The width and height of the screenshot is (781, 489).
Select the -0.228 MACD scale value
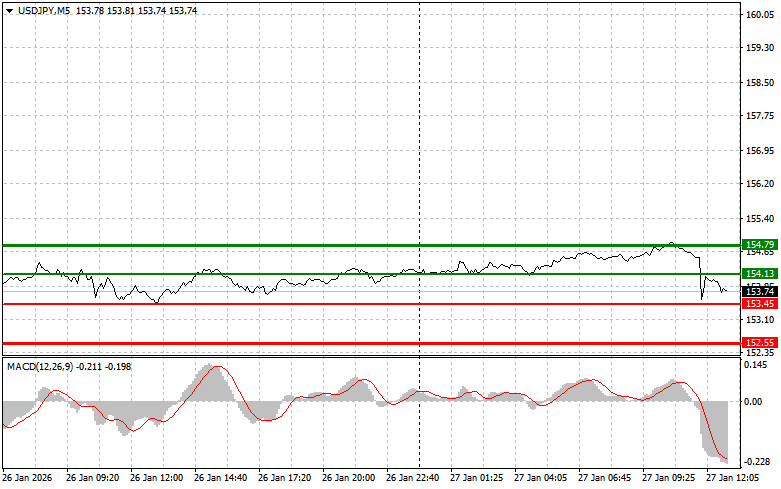[x=755, y=462]
